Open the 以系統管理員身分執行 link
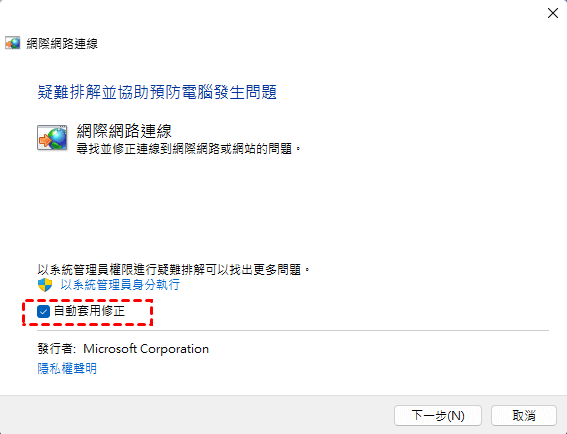The image size is (567, 434). 120,285
